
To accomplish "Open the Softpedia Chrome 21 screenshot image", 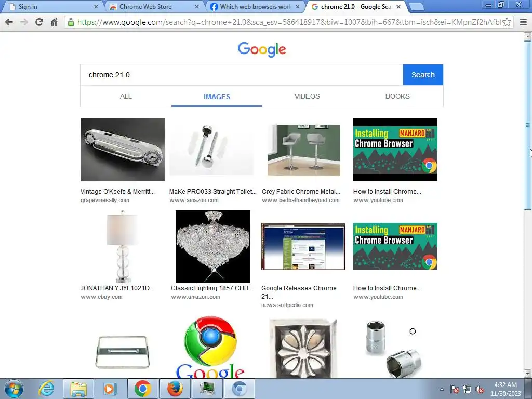I will click(303, 247).
